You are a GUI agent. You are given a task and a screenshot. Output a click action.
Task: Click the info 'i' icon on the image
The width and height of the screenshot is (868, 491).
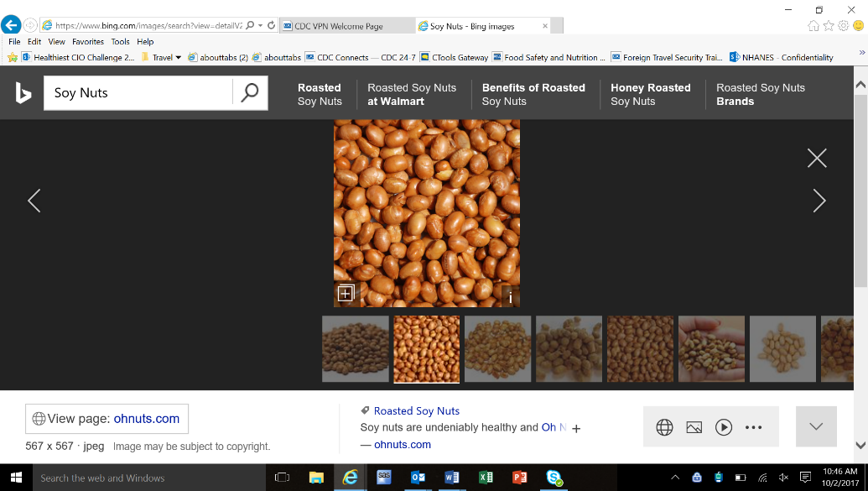(x=511, y=297)
